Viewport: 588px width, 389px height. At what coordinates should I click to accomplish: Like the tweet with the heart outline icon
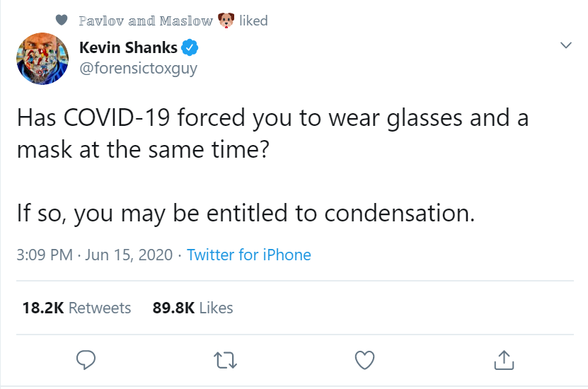(x=364, y=360)
